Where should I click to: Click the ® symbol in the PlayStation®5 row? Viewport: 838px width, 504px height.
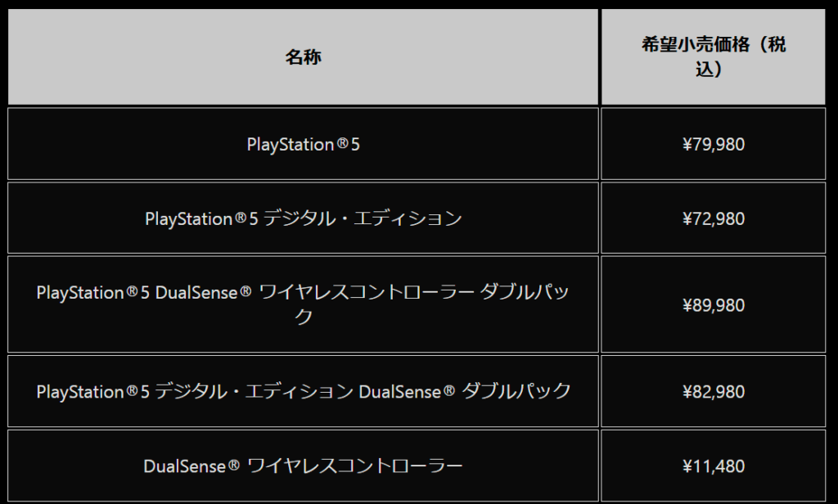pos(343,143)
